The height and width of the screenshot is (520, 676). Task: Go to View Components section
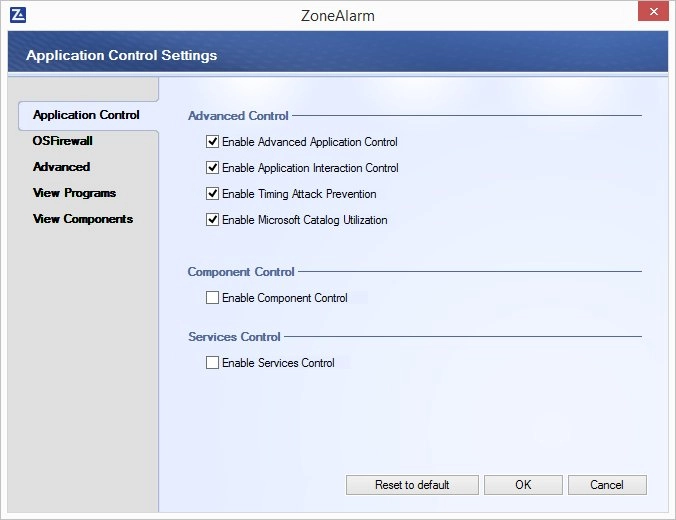[x=83, y=219]
